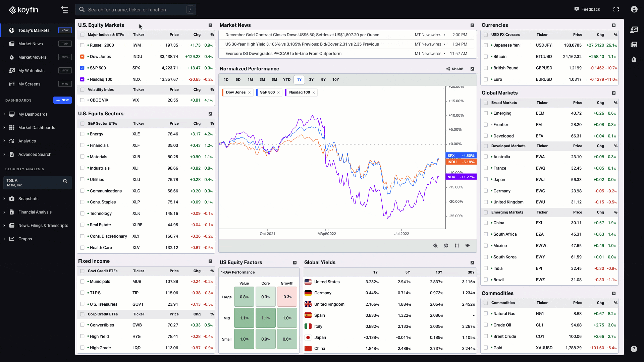Pop out the U.S. Equity Markets widget

[x=210, y=25]
